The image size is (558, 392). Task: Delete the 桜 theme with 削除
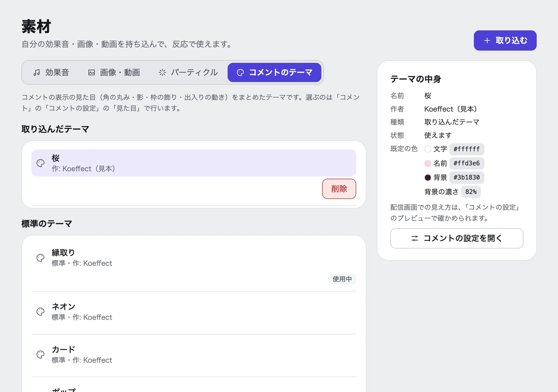(x=339, y=189)
